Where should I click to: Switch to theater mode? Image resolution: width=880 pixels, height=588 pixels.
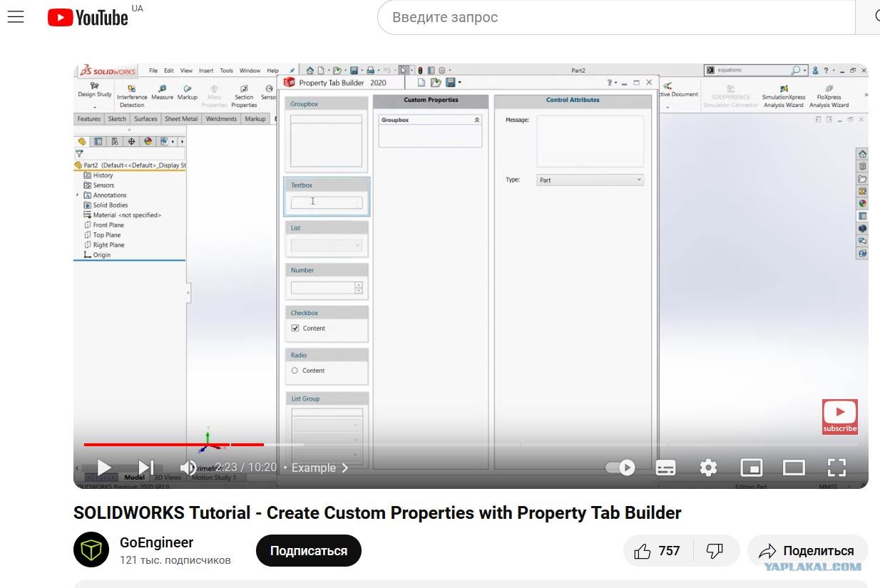(x=794, y=468)
